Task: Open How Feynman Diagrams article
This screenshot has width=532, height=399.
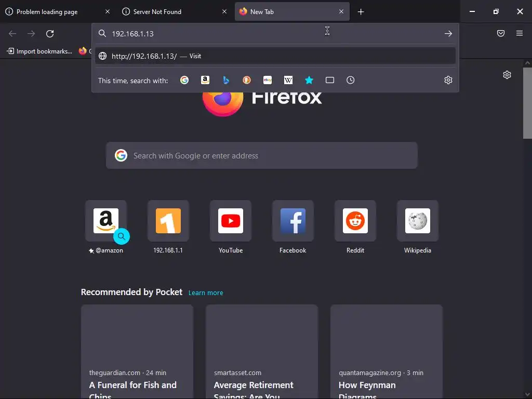Action: [x=387, y=352]
